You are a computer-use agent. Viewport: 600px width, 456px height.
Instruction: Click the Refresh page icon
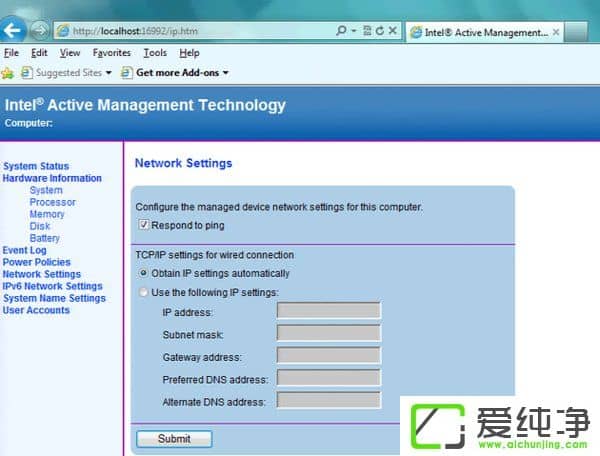tap(380, 31)
